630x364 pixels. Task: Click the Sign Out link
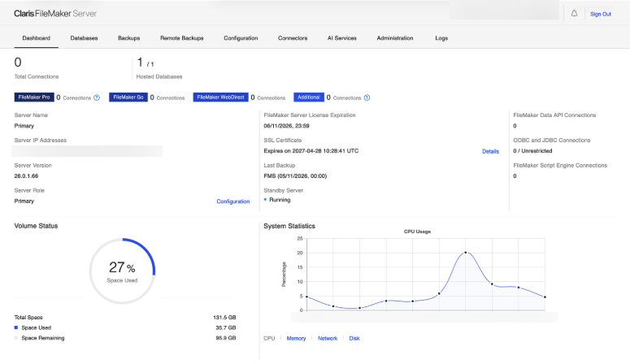601,14
